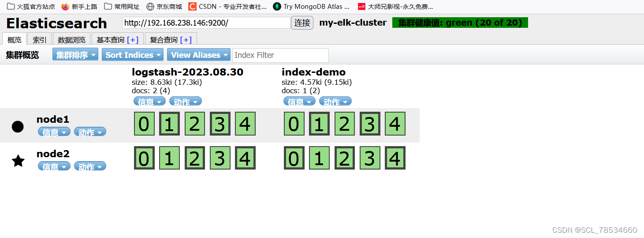Open 信息 dropdown for index-demo

(300, 101)
